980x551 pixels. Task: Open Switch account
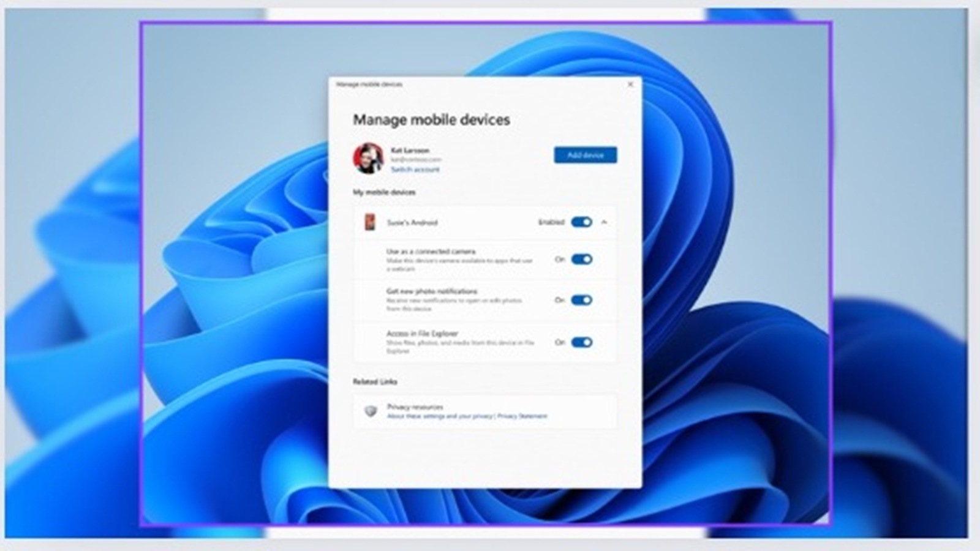(414, 169)
